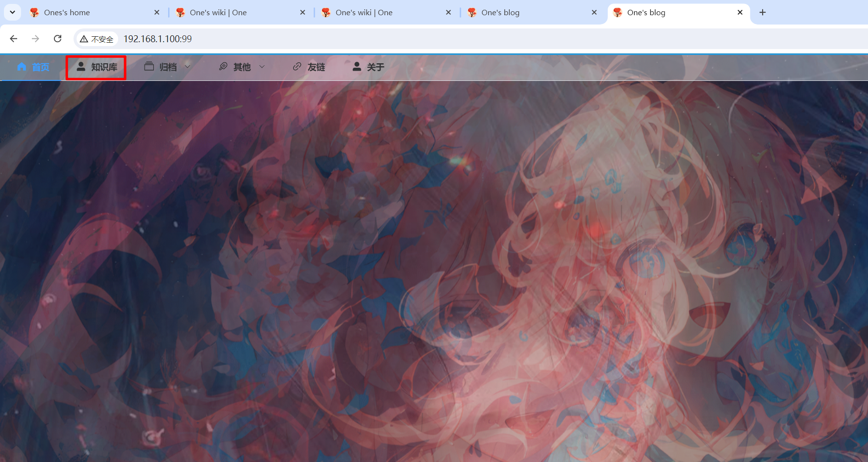Click the person icon beside 知识库
Viewport: 868px width, 462px height.
click(81, 66)
